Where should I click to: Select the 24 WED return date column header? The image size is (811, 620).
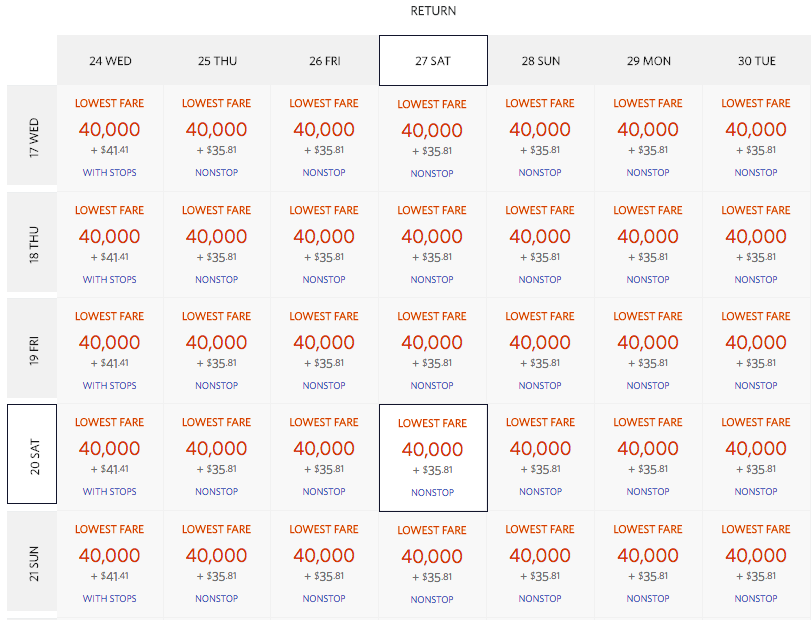[110, 61]
